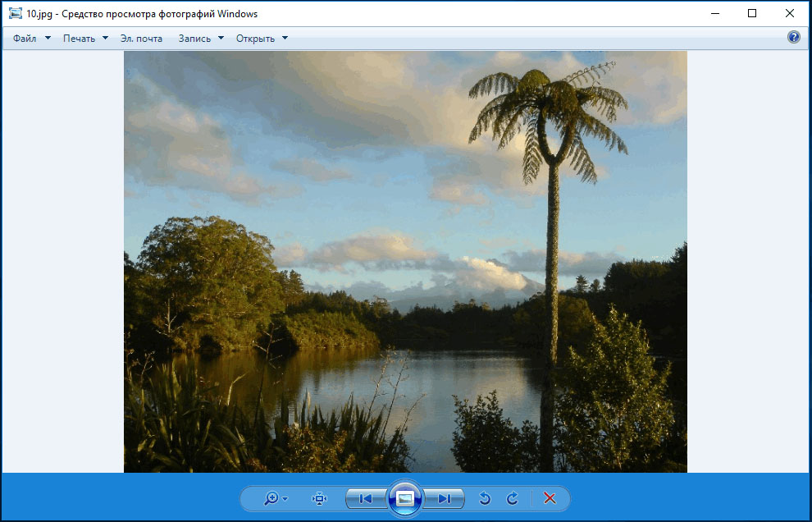Start the slideshow with the center round button
This screenshot has width=812, height=522.
tap(405, 498)
